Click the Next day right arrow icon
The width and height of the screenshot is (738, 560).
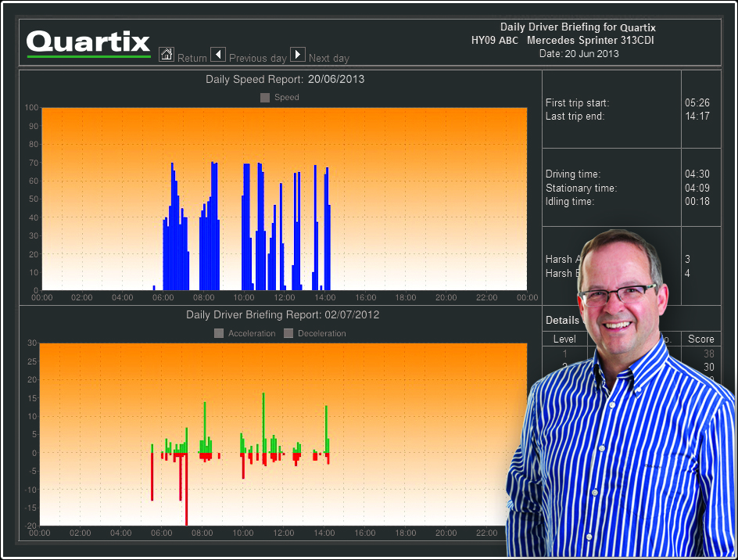click(298, 55)
